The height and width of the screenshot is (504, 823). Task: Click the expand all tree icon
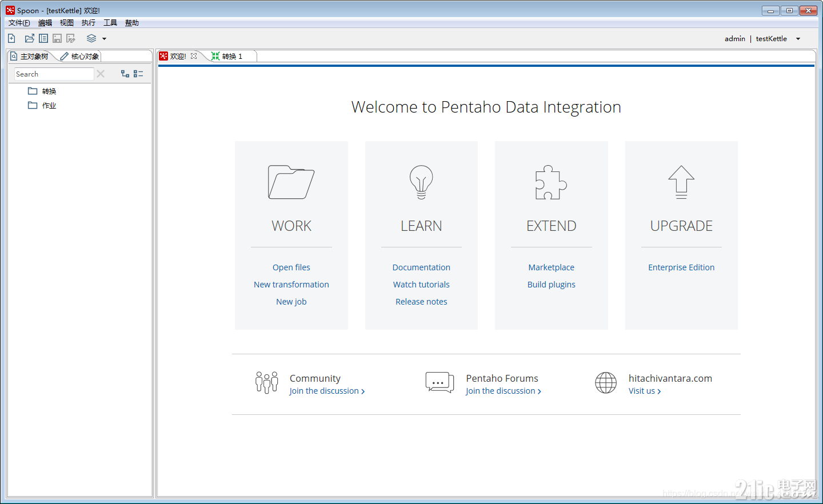pos(125,74)
